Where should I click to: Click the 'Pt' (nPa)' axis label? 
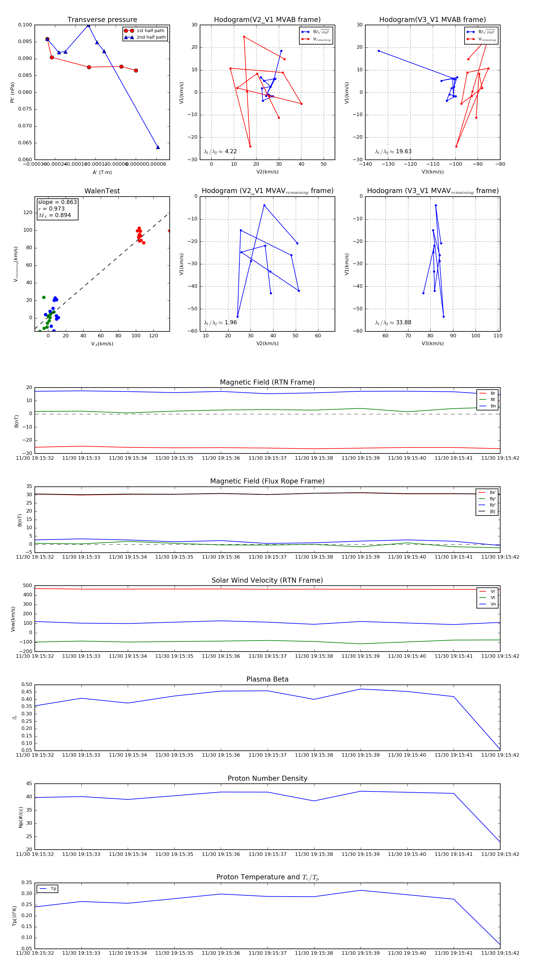click(x=12, y=92)
